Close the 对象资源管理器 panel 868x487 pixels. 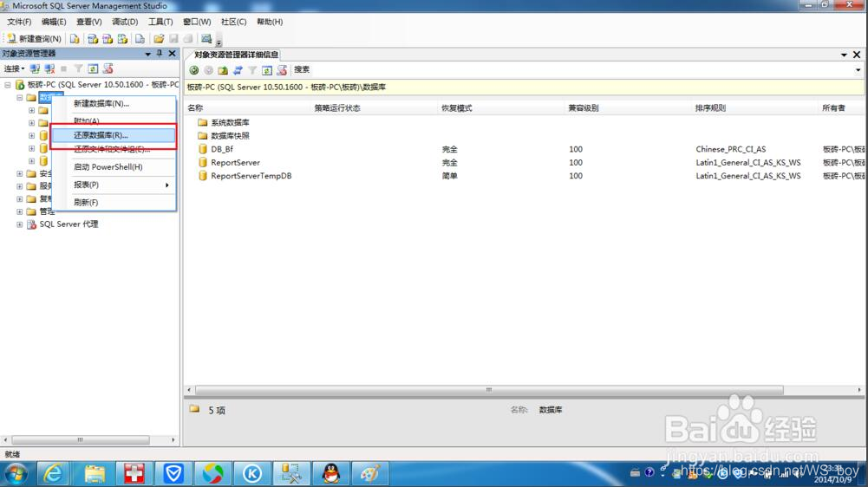tap(173, 53)
